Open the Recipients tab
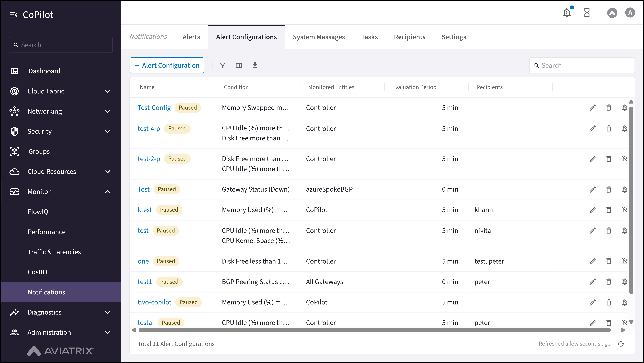Image resolution: width=644 pixels, height=363 pixels. pyautogui.click(x=409, y=37)
